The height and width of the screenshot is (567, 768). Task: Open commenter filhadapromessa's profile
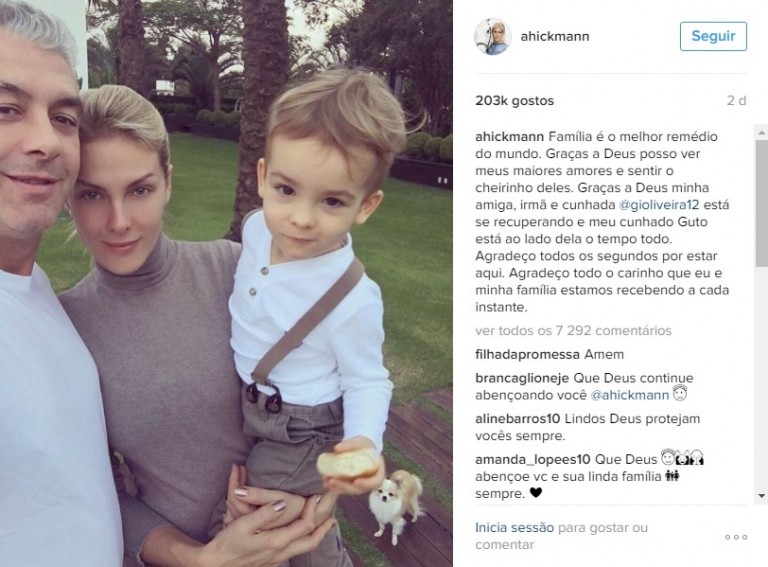(528, 354)
